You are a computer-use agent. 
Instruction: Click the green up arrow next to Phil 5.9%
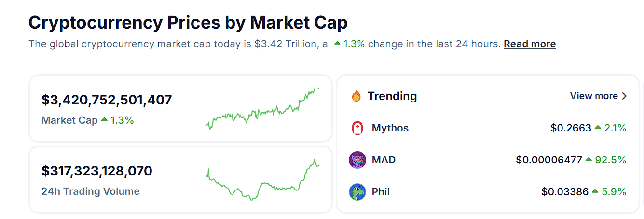(595, 191)
